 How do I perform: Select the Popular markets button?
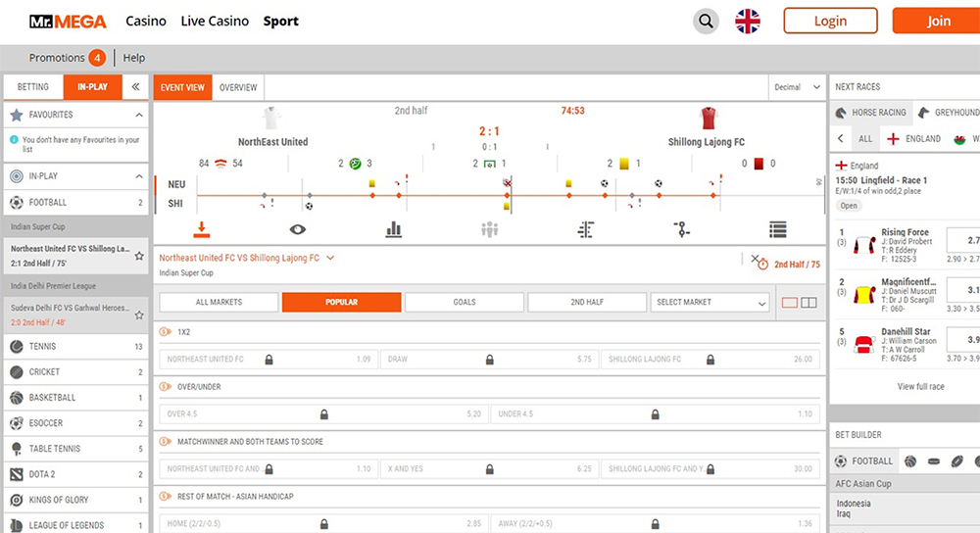pos(341,303)
